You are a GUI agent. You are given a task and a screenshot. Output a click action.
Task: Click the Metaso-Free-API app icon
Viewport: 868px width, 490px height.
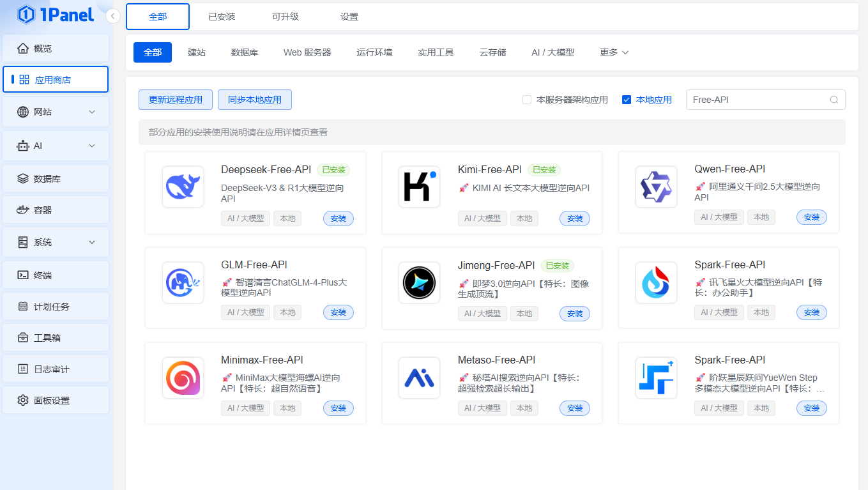[419, 378]
